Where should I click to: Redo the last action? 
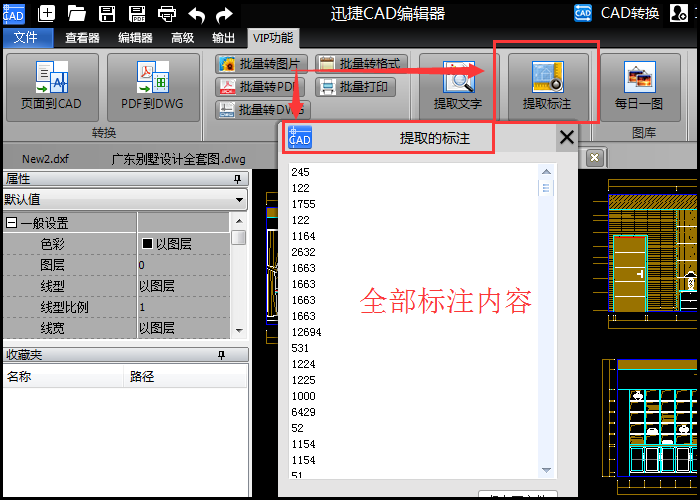[224, 15]
